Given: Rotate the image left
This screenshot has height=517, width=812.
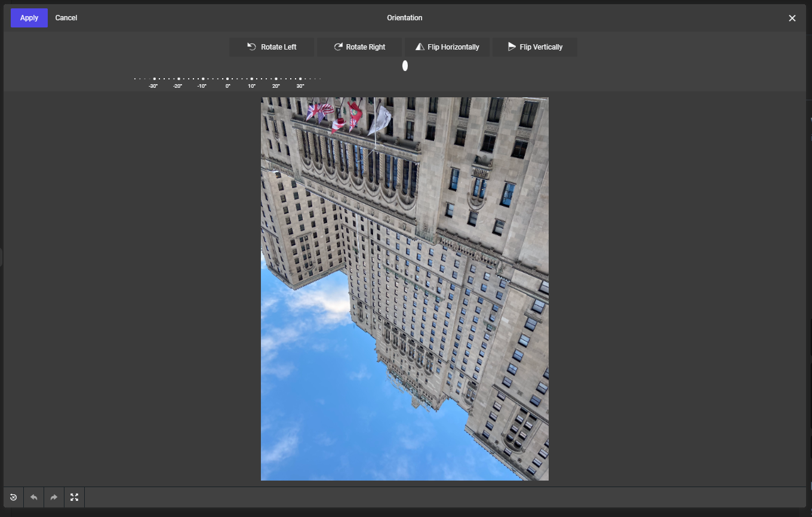Looking at the screenshot, I should 272,47.
